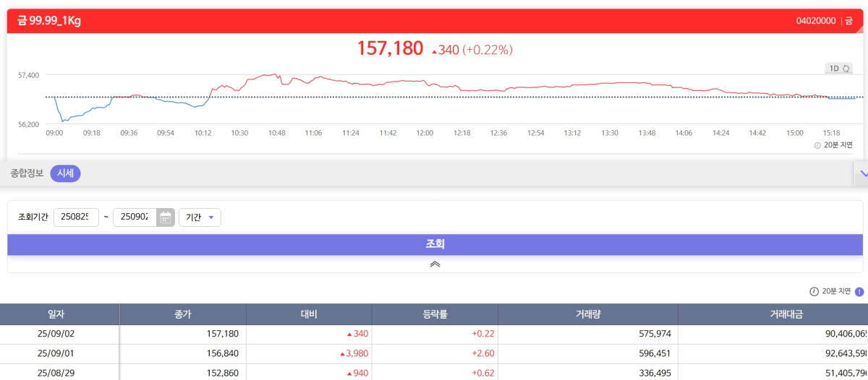Click the 09:00 time label on chart

(x=54, y=133)
